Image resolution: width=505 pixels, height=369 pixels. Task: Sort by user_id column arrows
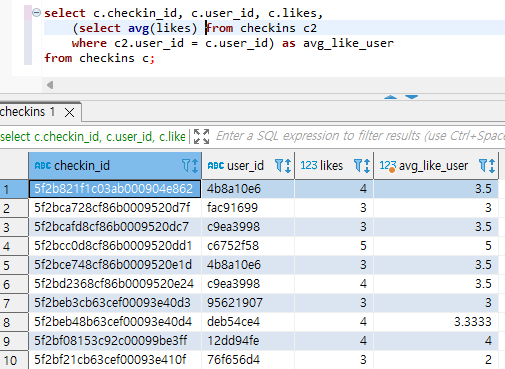click(x=287, y=166)
